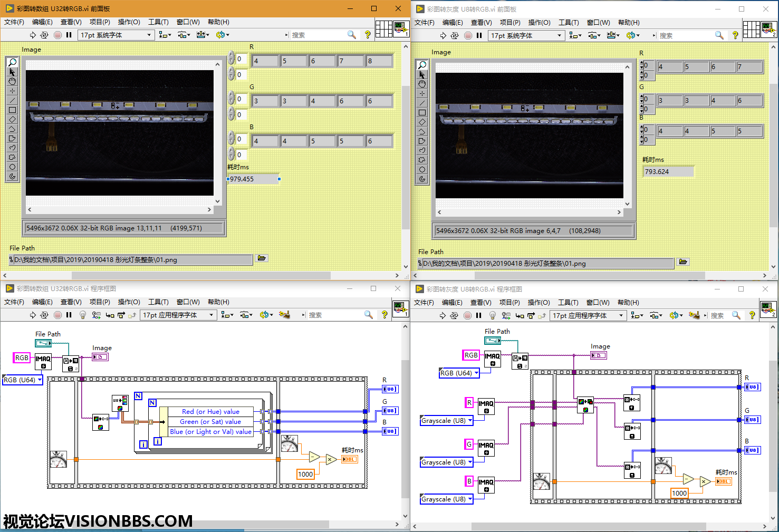Toggle Pause button in U8转RGB block diagram toolbar
779x532 pixels.
pos(479,315)
